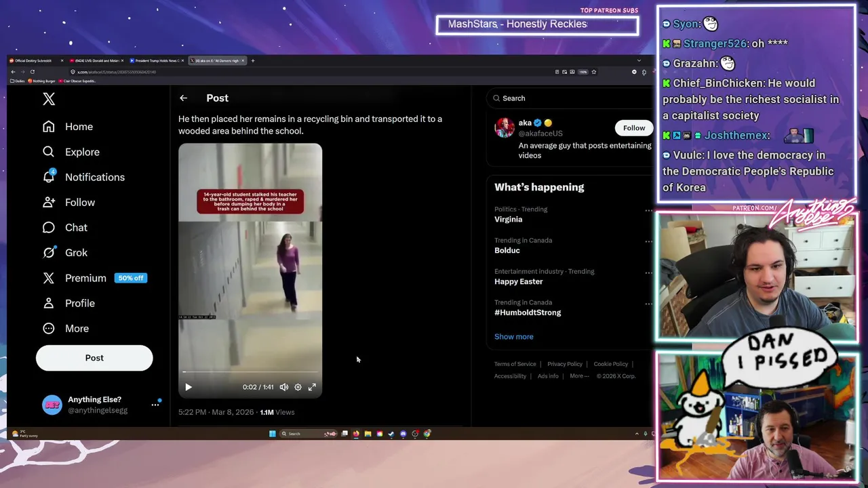Open options for Bolduc trend

point(648,241)
